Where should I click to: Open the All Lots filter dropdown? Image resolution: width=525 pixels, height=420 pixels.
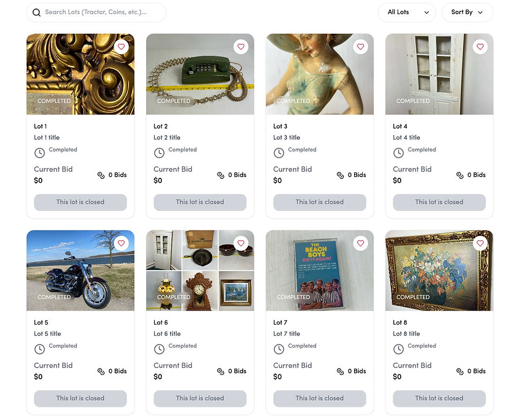pyautogui.click(x=407, y=12)
